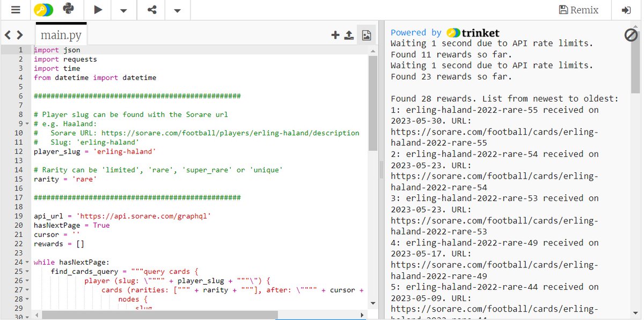Click 'Found 11 rewards so far.' output
The width and height of the screenshot is (644, 320).
(451, 54)
